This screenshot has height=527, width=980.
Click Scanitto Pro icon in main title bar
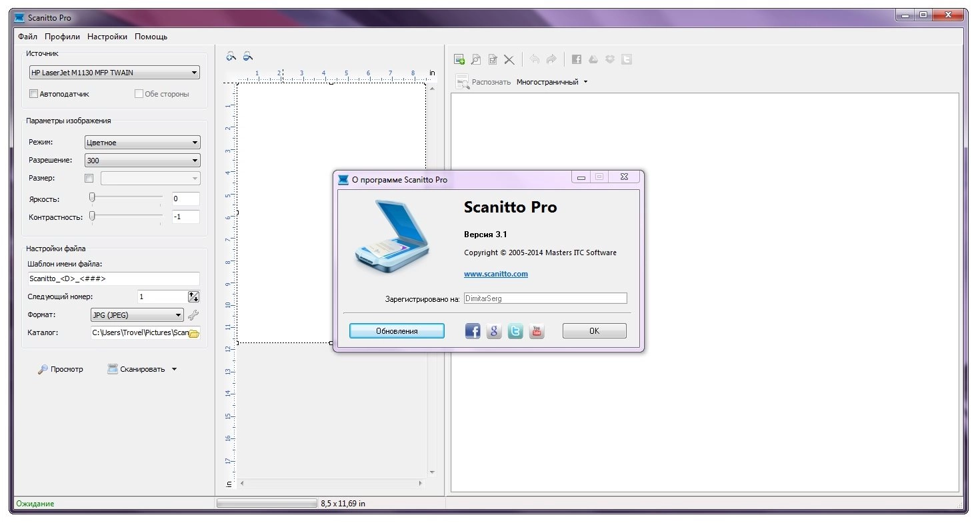click(x=19, y=17)
